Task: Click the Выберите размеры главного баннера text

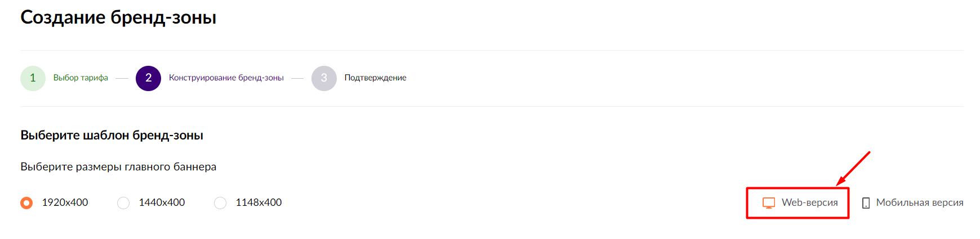Action: pyautogui.click(x=118, y=167)
